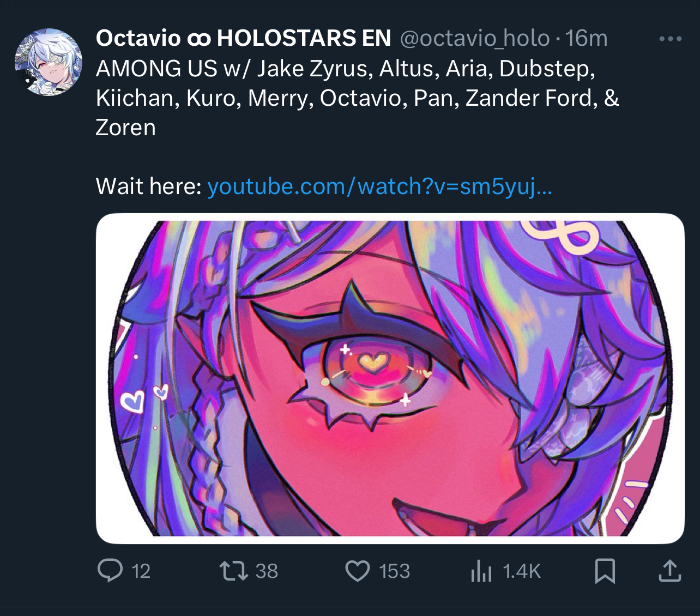Click the reply count 12
The width and height of the screenshot is (700, 616).
141,571
